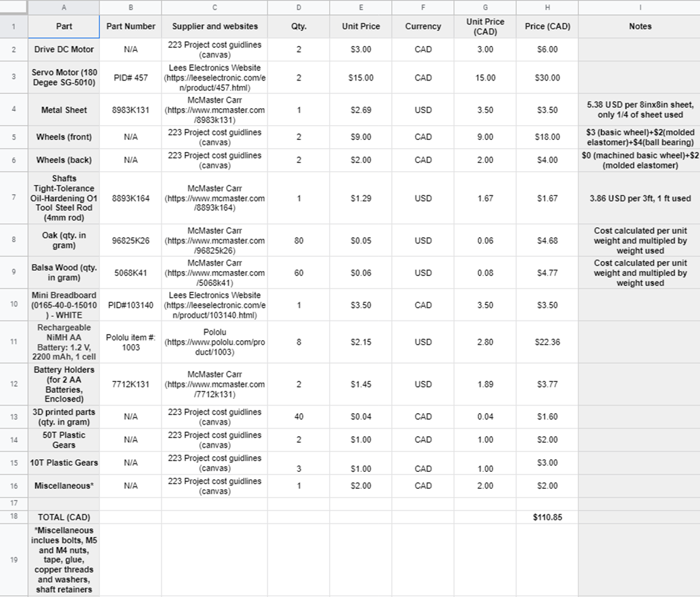
Task: Select part number '8983K131' cell
Action: click(131, 110)
